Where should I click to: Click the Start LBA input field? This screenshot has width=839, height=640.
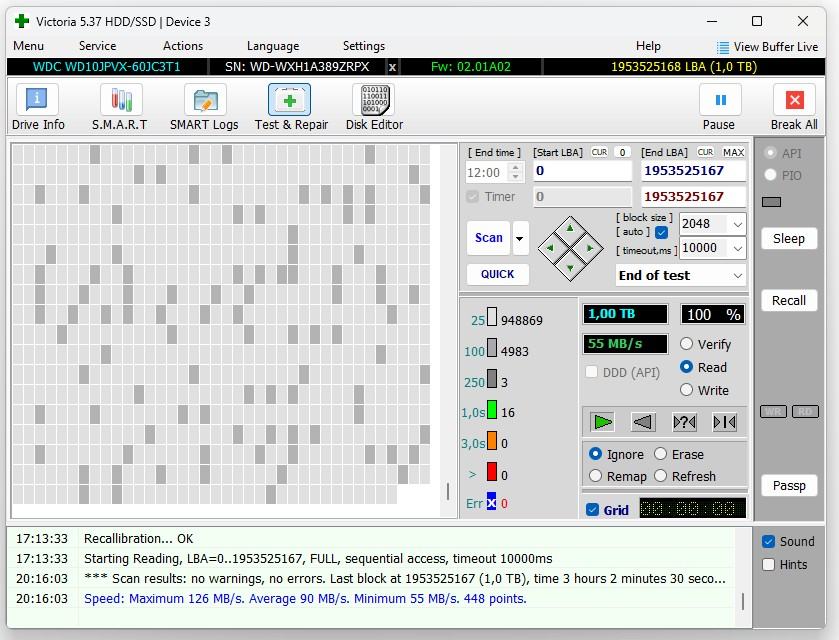pos(583,171)
